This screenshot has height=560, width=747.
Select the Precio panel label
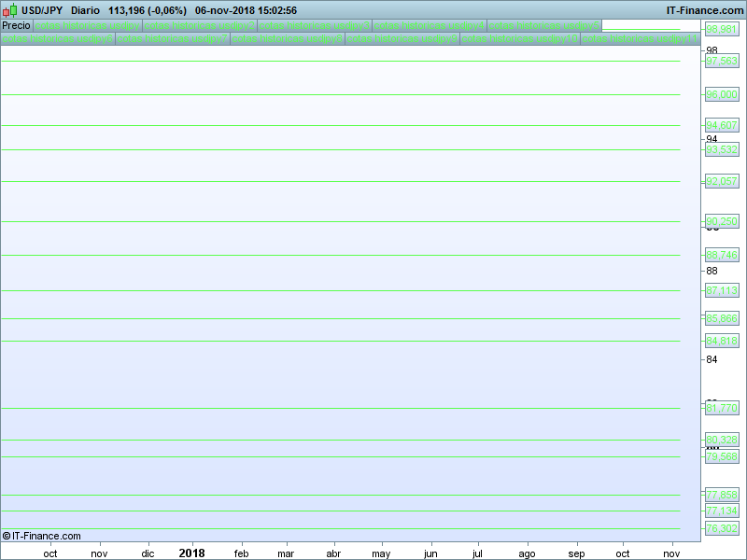[16, 25]
